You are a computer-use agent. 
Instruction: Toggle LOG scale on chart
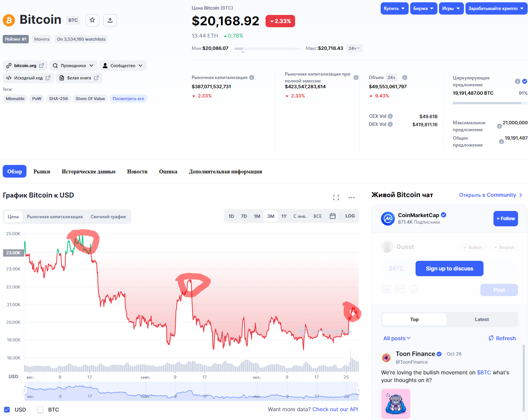pos(350,216)
